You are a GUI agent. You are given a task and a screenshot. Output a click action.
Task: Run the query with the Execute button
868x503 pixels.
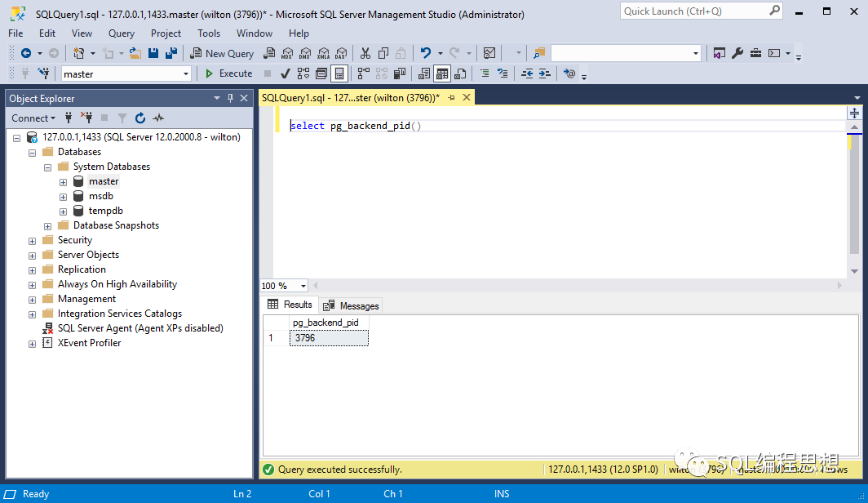pos(228,73)
